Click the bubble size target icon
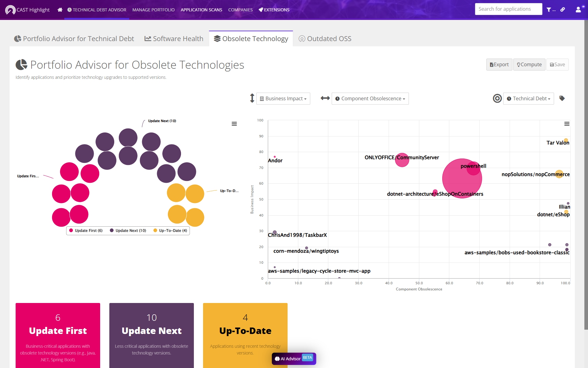 pos(497,98)
